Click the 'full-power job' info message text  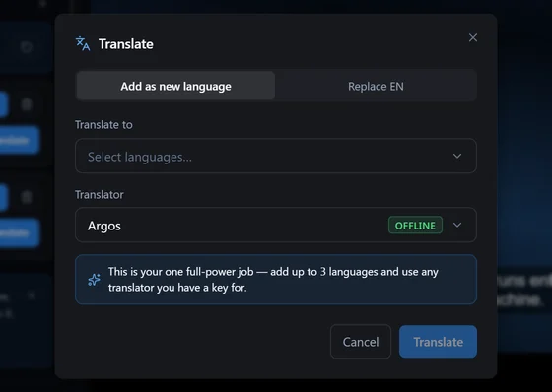(273, 280)
